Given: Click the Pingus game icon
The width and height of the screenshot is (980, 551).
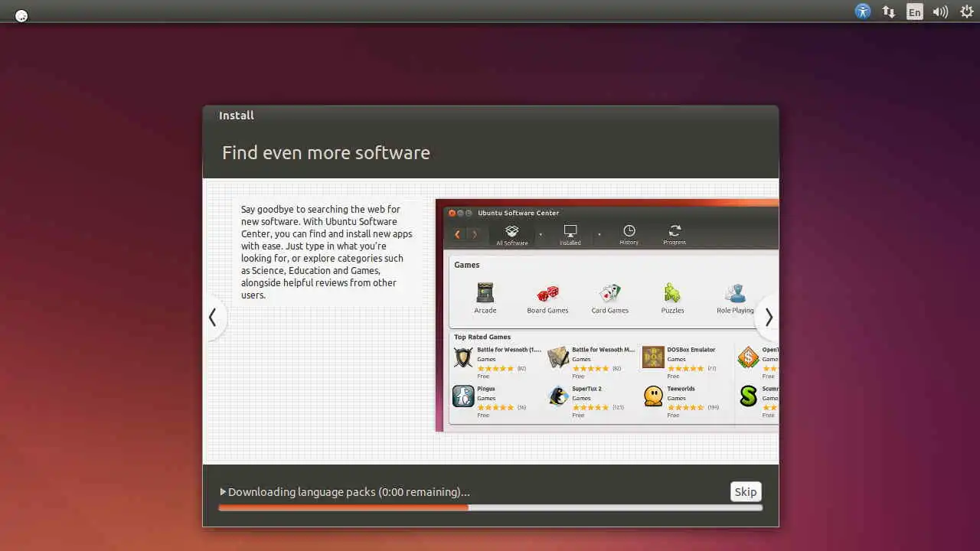Looking at the screenshot, I should pyautogui.click(x=463, y=396).
